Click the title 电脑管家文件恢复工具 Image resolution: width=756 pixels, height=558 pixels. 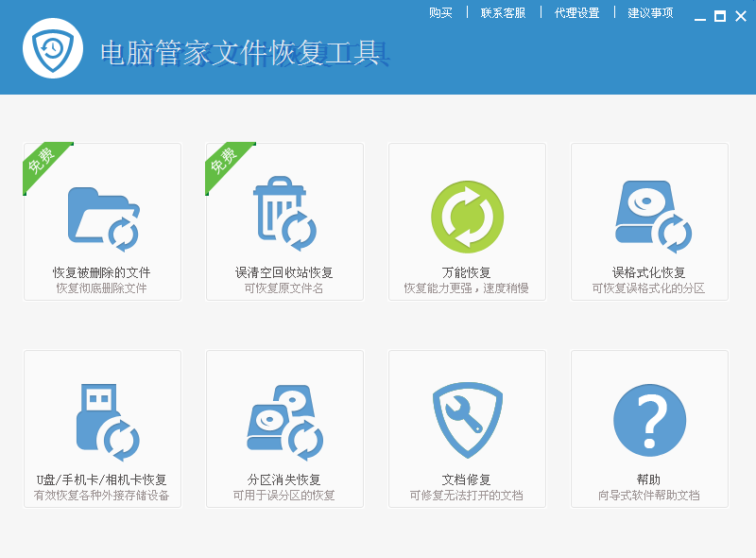245,53
